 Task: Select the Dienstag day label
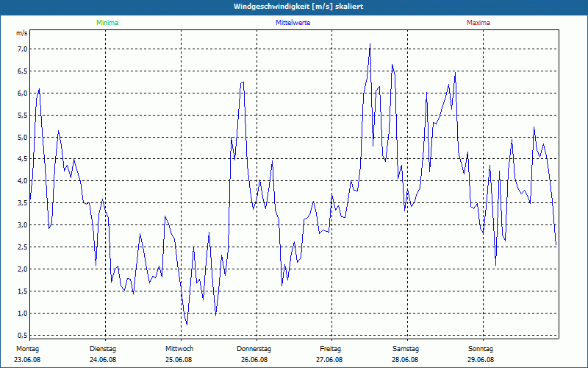(103, 349)
